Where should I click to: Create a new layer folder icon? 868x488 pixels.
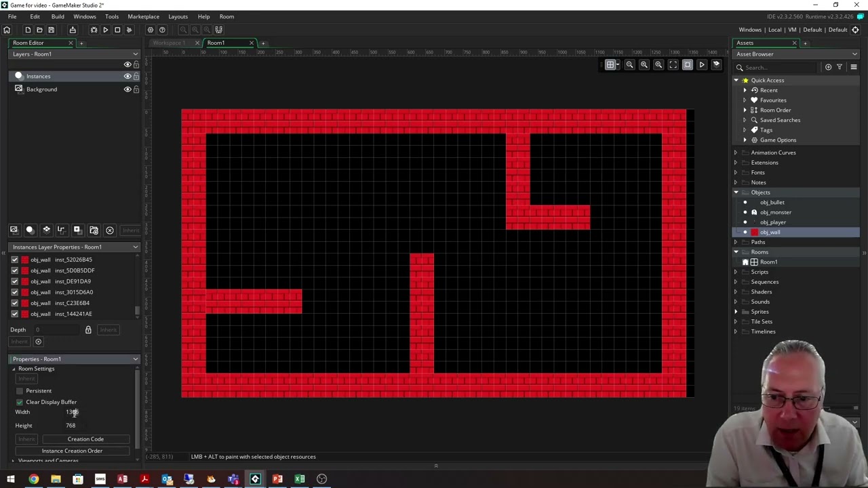94,230
